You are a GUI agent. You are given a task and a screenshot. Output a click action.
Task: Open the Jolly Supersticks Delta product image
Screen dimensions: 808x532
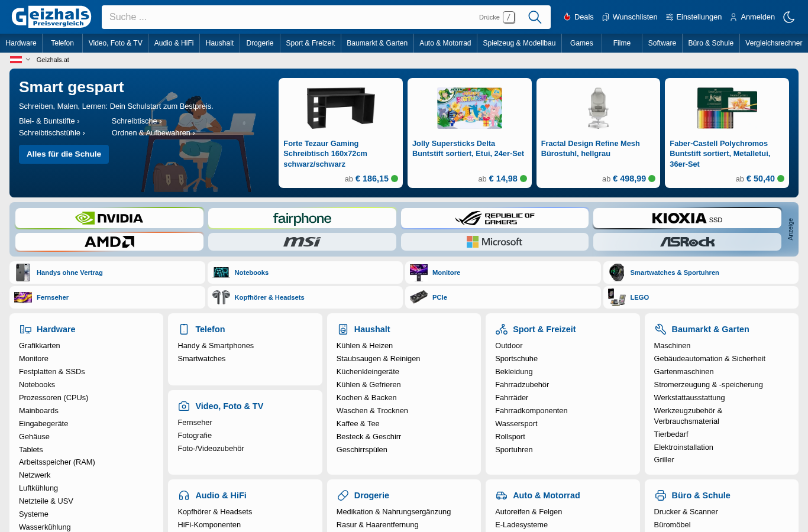[470, 108]
